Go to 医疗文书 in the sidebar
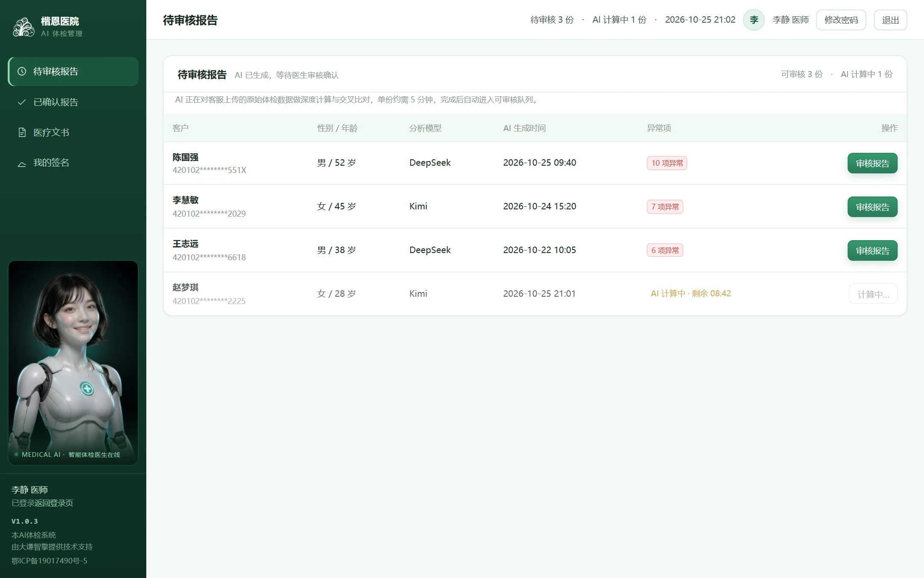This screenshot has height=578, width=924. 73,132
